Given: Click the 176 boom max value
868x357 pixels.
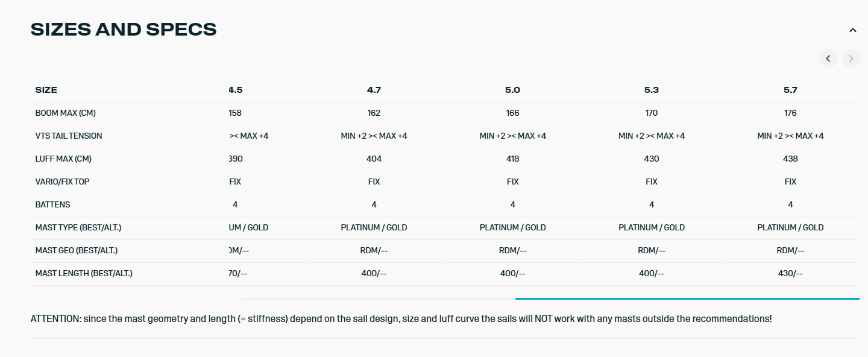Looking at the screenshot, I should click(x=790, y=113).
